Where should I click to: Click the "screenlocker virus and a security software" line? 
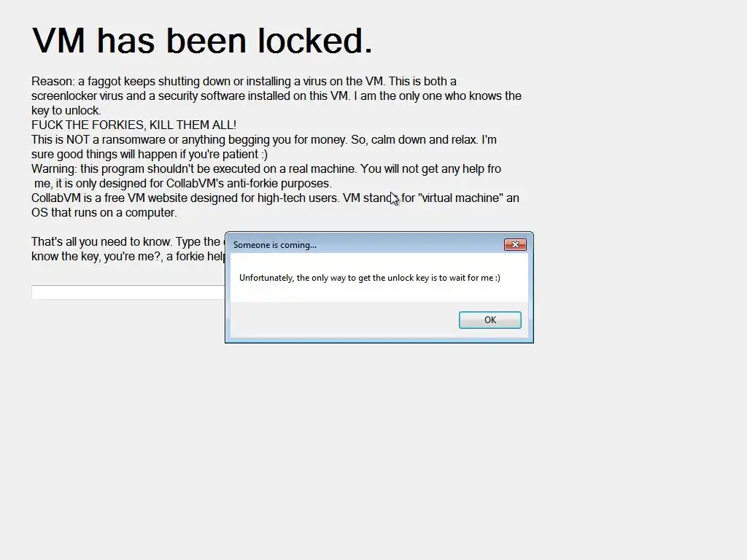point(276,96)
